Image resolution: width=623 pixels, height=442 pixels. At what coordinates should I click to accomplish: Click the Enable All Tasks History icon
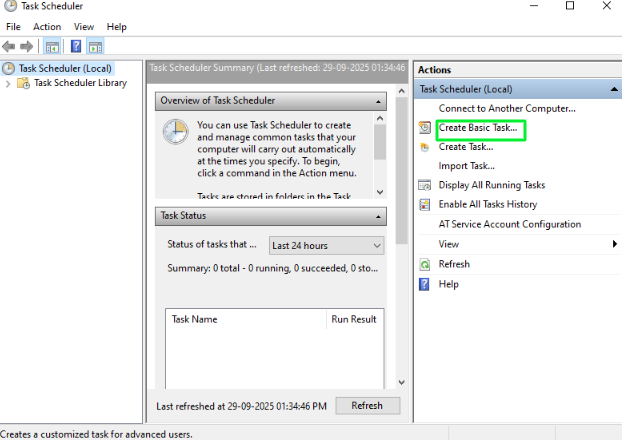425,204
